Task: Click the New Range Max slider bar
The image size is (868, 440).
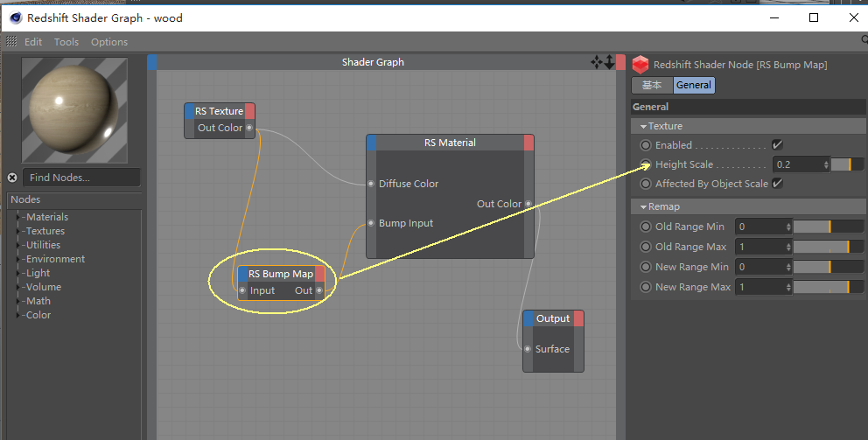Action: [828, 287]
